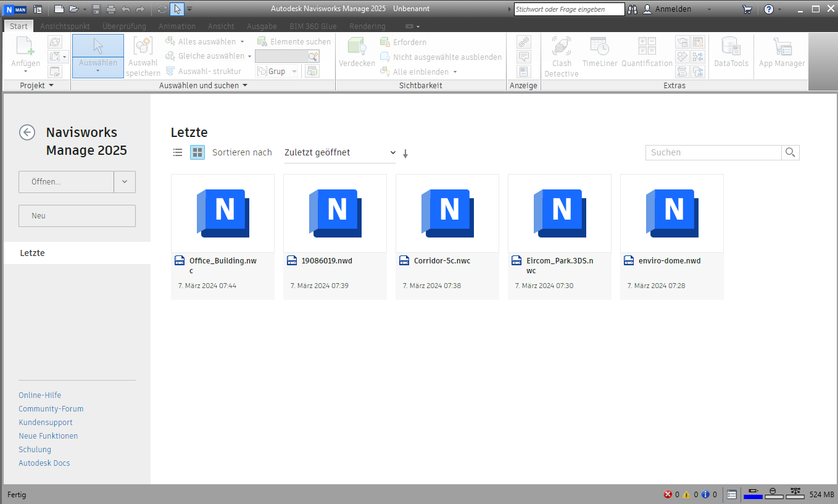This screenshot has width=838, height=504.
Task: Open the Gleiche auswählen dropdown
Action: (249, 56)
